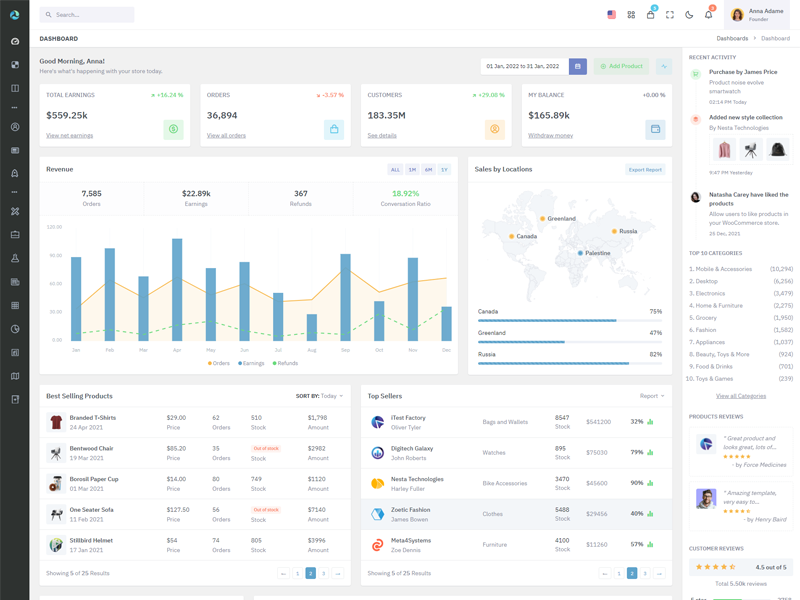Click the pie chart icon in sidebar
This screenshot has width=800, height=600.
[x=15, y=329]
